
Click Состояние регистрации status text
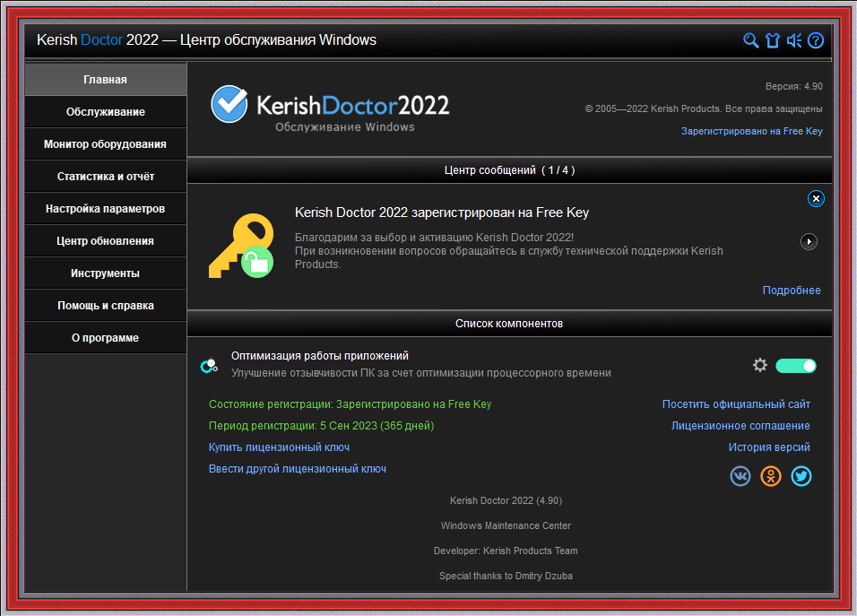tap(350, 403)
